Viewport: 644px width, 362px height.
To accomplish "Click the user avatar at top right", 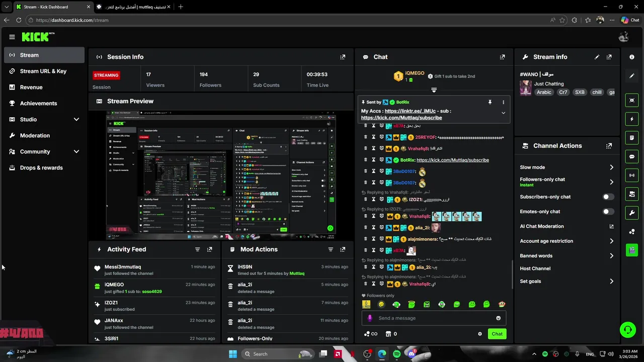I will (x=624, y=37).
